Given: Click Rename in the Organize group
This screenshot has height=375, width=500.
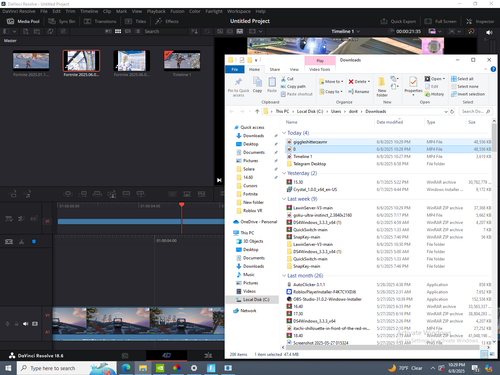Looking at the screenshot, I should coord(359,91).
